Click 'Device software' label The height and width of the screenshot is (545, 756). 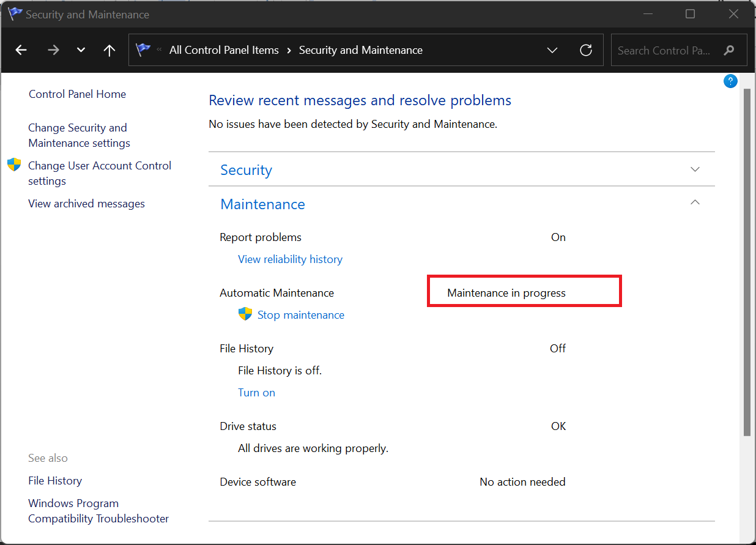pos(258,482)
